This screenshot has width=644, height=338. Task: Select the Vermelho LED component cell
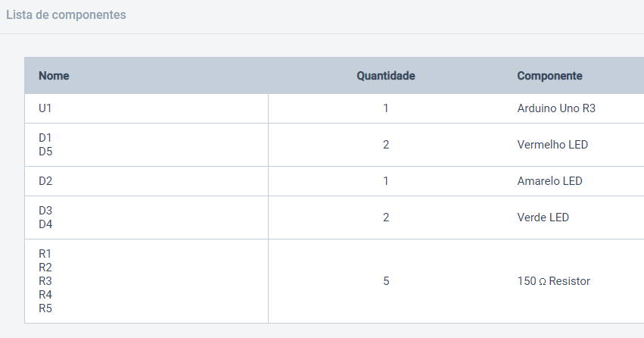pyautogui.click(x=552, y=145)
